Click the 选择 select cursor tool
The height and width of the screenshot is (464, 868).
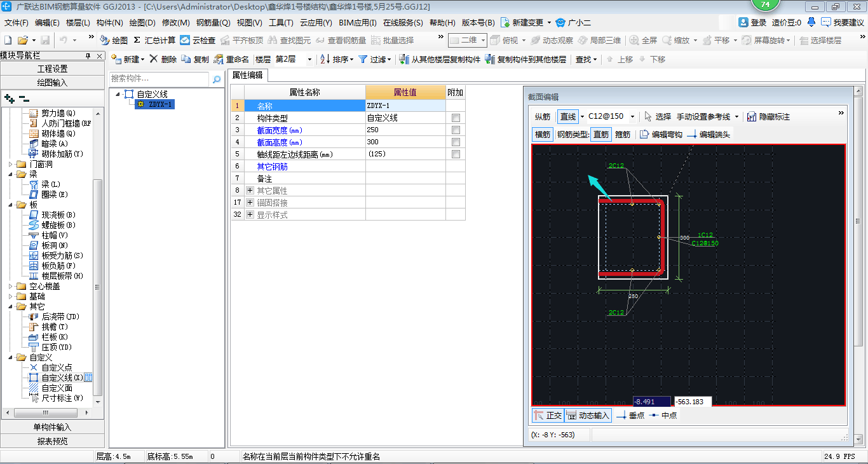pyautogui.click(x=657, y=117)
